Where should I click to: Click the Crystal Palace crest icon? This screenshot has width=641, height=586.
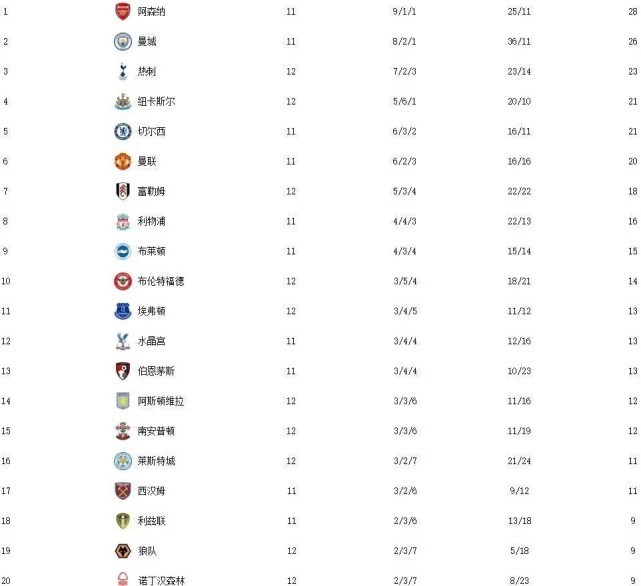click(x=122, y=341)
